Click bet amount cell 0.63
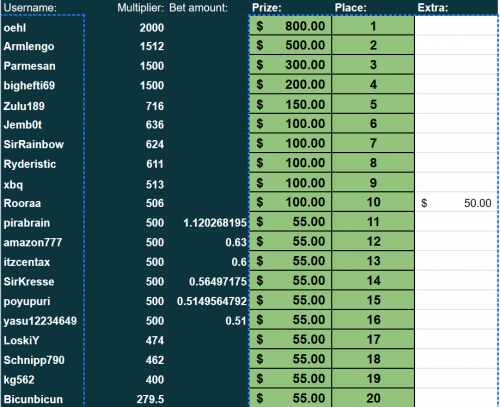This screenshot has width=500, height=407. click(x=207, y=242)
